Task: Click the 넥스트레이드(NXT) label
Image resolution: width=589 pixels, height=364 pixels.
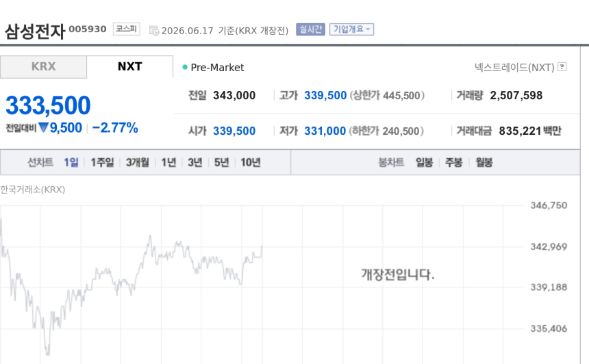Action: tap(514, 68)
